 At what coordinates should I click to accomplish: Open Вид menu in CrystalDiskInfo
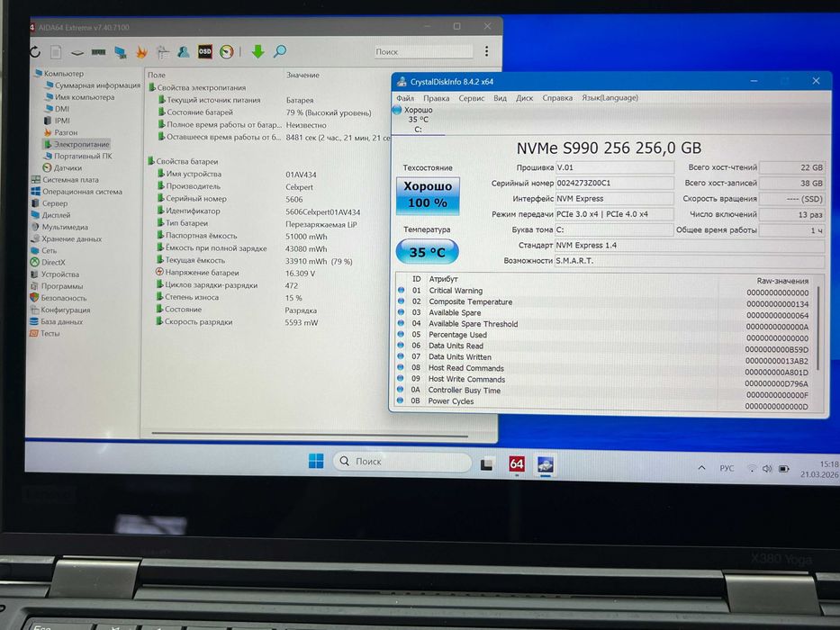pyautogui.click(x=500, y=98)
